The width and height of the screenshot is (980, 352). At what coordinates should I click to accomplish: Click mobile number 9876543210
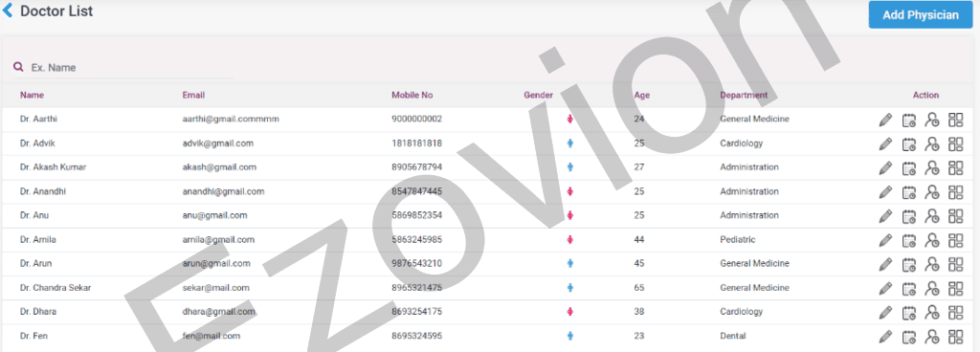pos(417,263)
